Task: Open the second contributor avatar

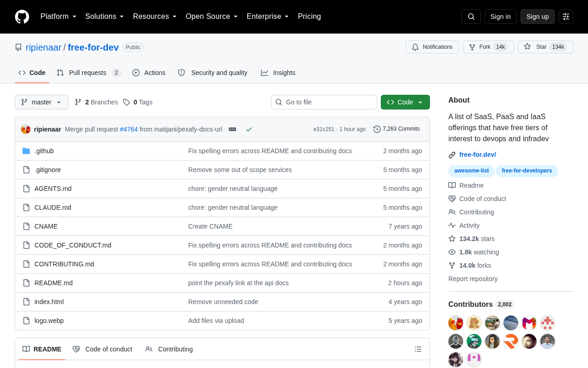Action: tap(474, 323)
